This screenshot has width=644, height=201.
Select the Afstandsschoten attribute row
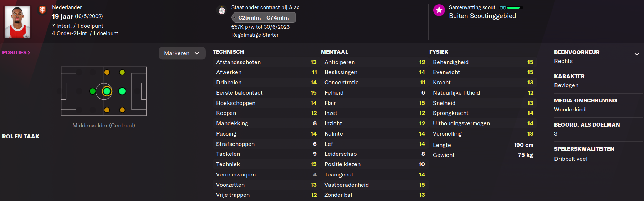pyautogui.click(x=266, y=62)
